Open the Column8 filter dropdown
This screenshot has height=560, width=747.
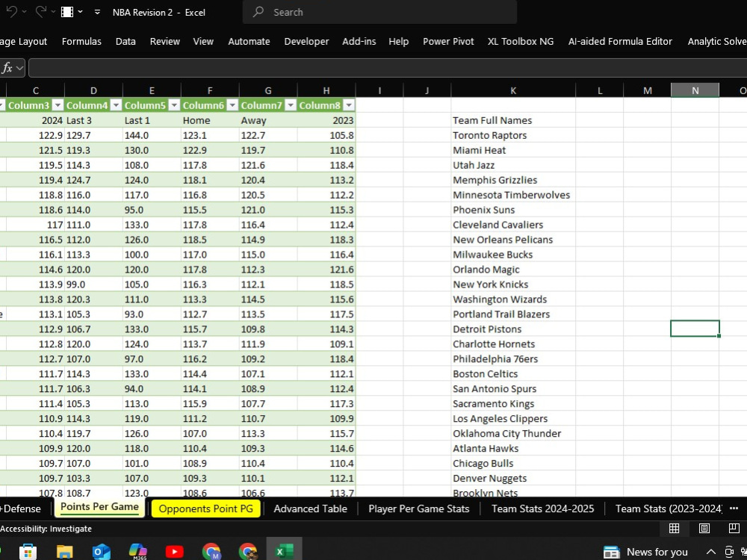(349, 105)
